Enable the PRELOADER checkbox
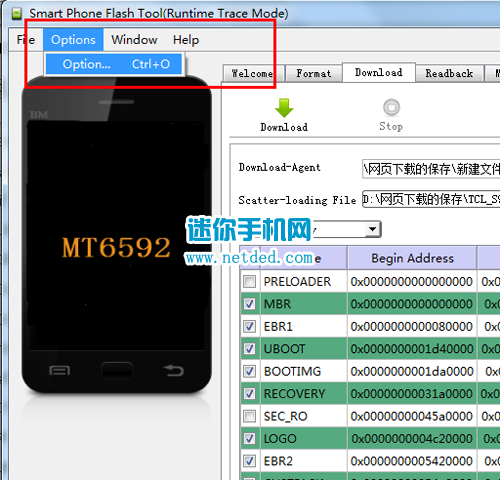Viewport: 500px width, 480px height. (x=249, y=281)
